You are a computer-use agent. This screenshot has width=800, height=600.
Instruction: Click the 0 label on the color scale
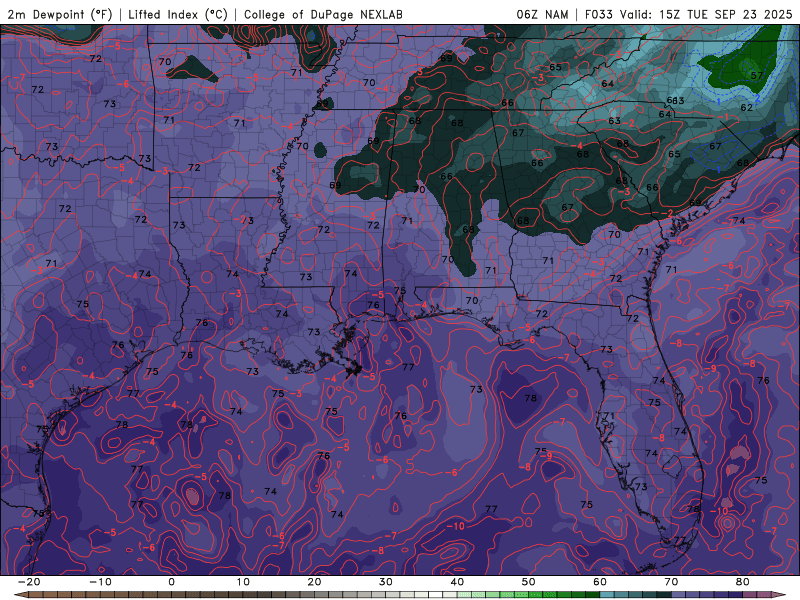coord(171,582)
